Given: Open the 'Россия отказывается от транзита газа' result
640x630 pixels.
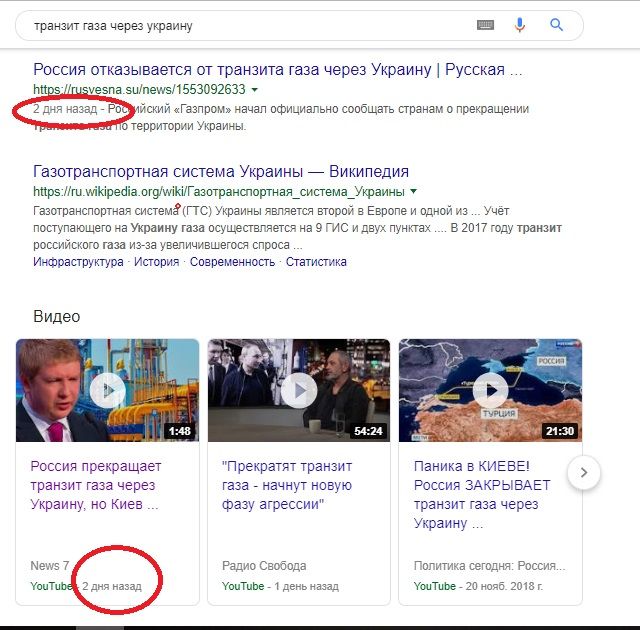Looking at the screenshot, I should coord(278,70).
